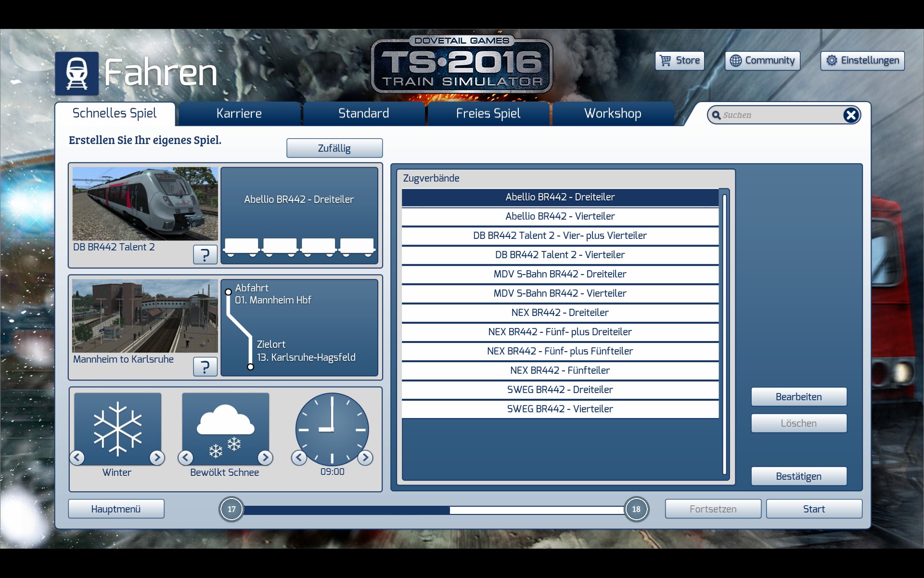This screenshot has width=924, height=578.
Task: Switch to the Karriere tab
Action: coord(239,114)
